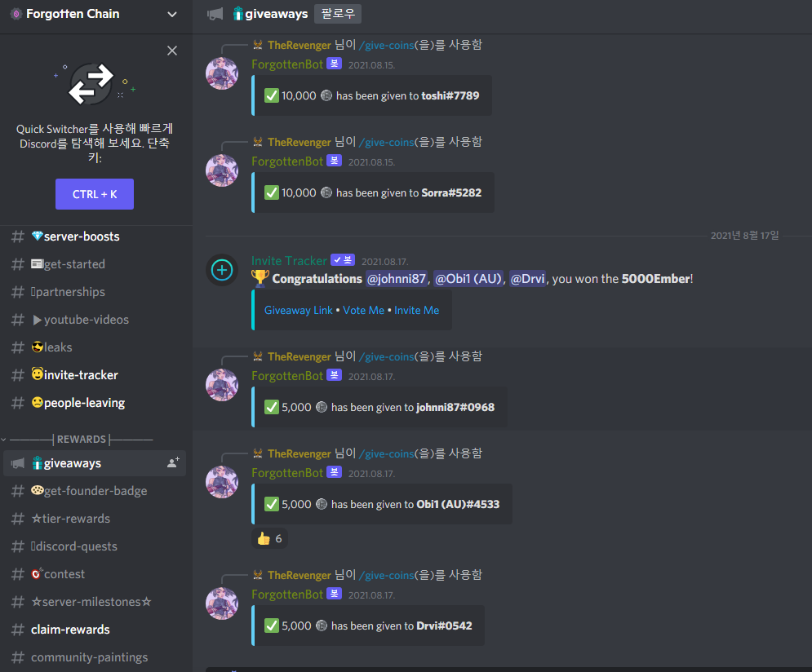Click the Vote Me link
This screenshot has width=812, height=672.
[x=363, y=310]
